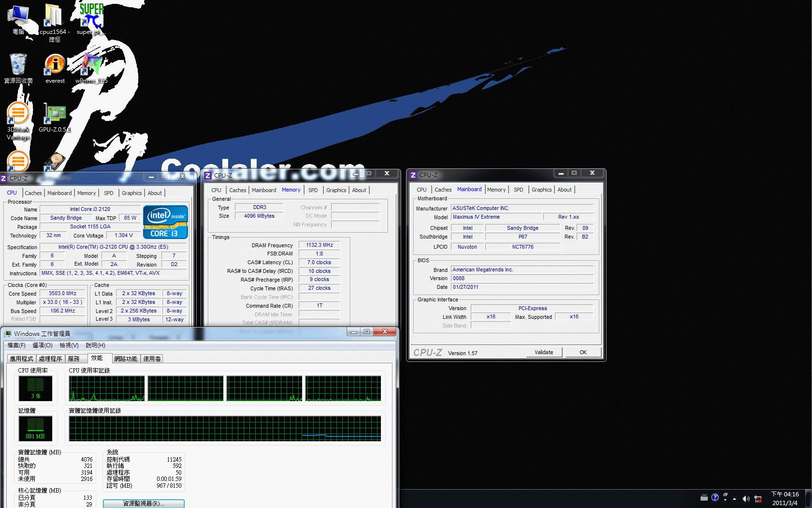Launch the Super PI desktop shortcut
Image resolution: width=812 pixels, height=508 pixels.
(91, 19)
